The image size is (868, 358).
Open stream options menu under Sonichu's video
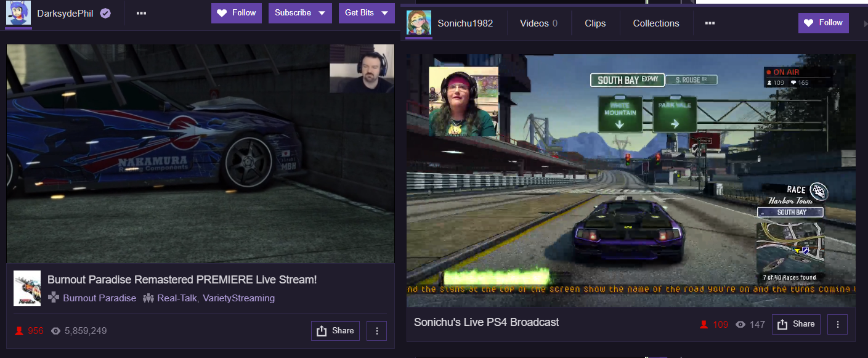click(837, 324)
